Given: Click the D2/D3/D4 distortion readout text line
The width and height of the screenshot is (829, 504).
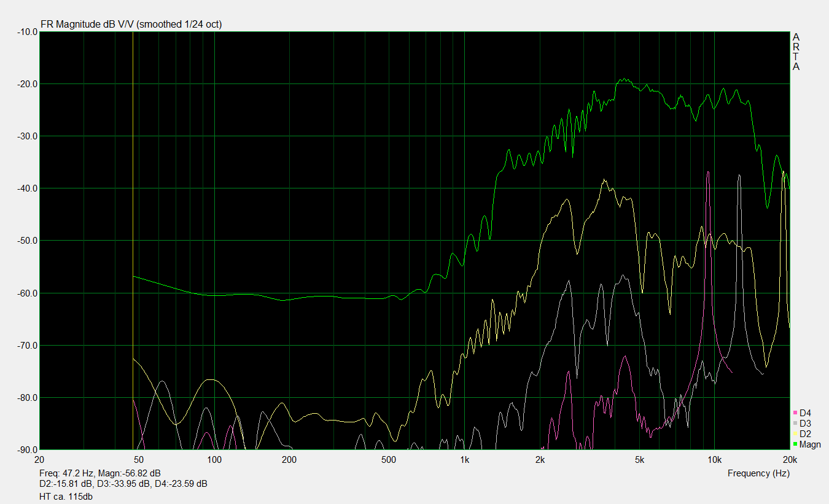Looking at the screenshot, I should click(123, 484).
